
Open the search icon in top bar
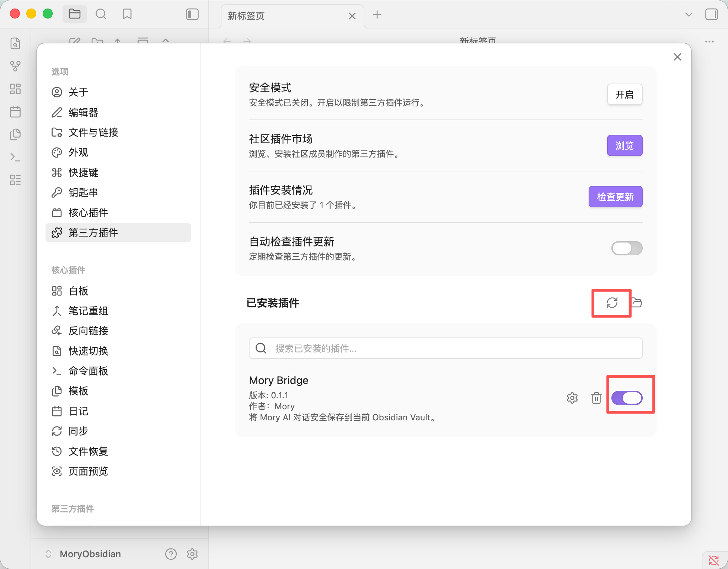click(101, 14)
